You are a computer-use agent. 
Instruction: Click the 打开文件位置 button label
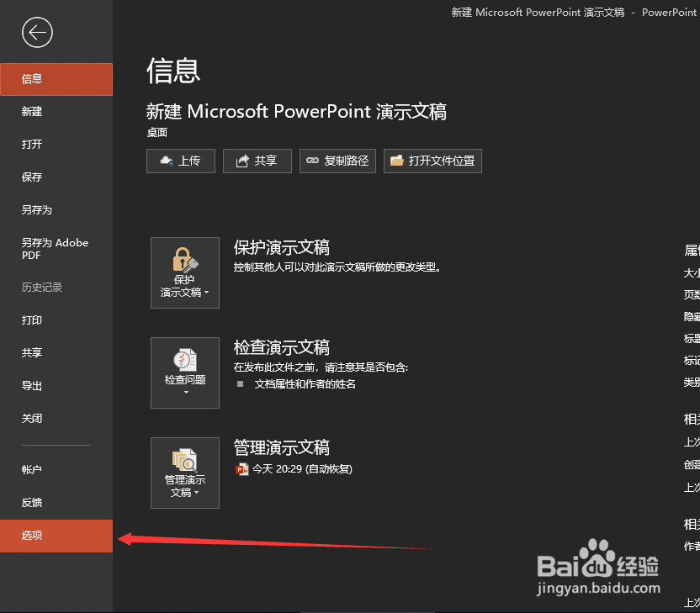[442, 161]
